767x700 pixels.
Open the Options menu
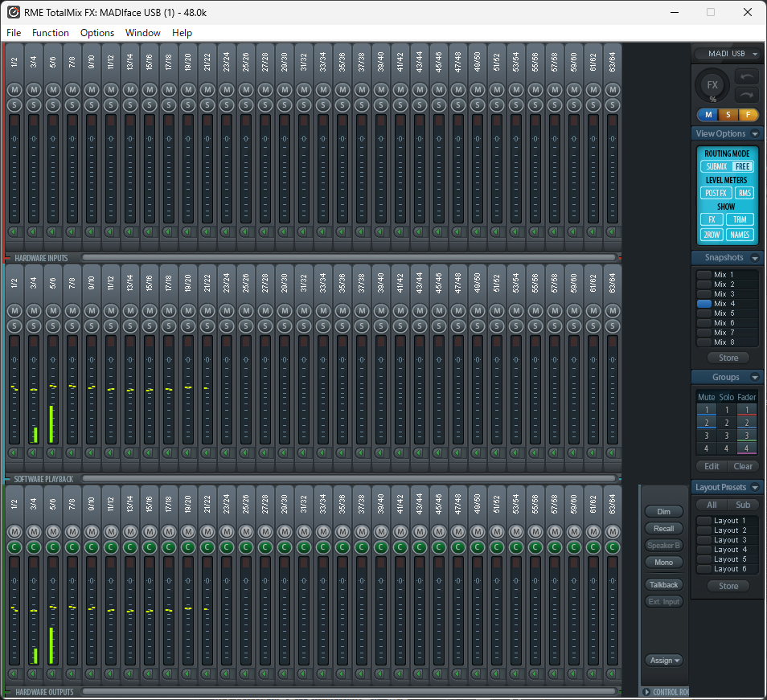(96, 33)
